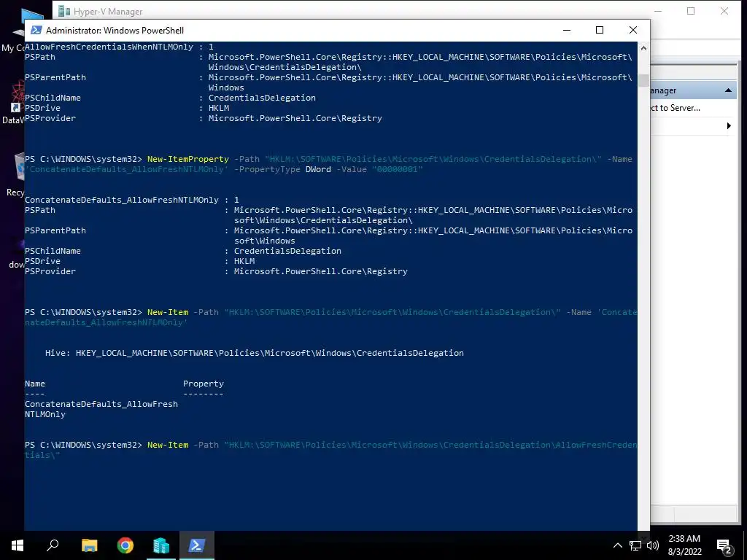
Task: Click 'New-ItemProperty' command text
Action: point(187,159)
